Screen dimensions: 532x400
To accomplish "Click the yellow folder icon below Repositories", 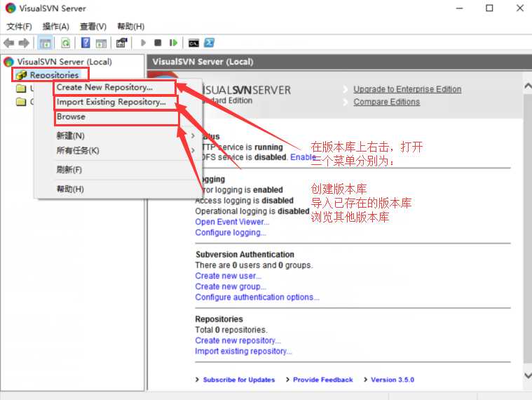I will coord(21,88).
